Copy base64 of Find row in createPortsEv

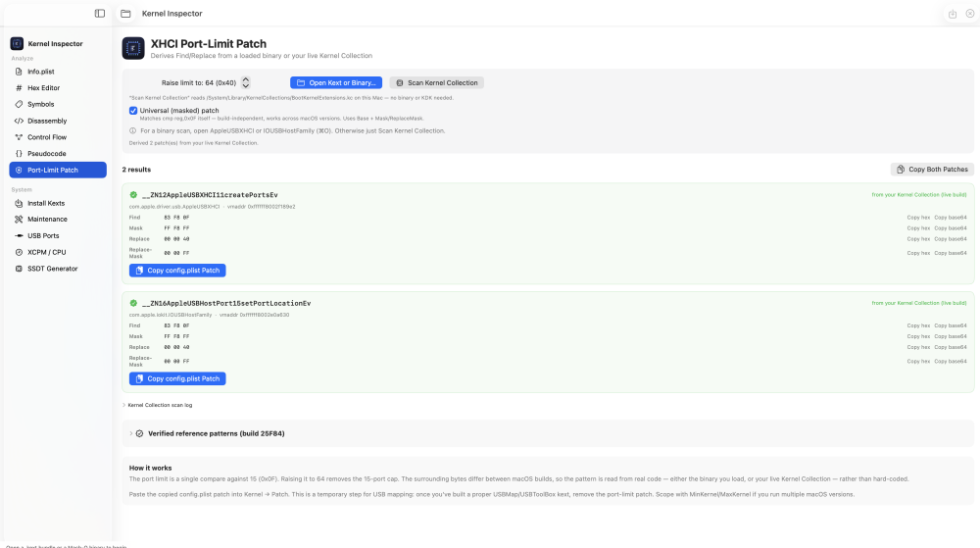tap(950, 218)
